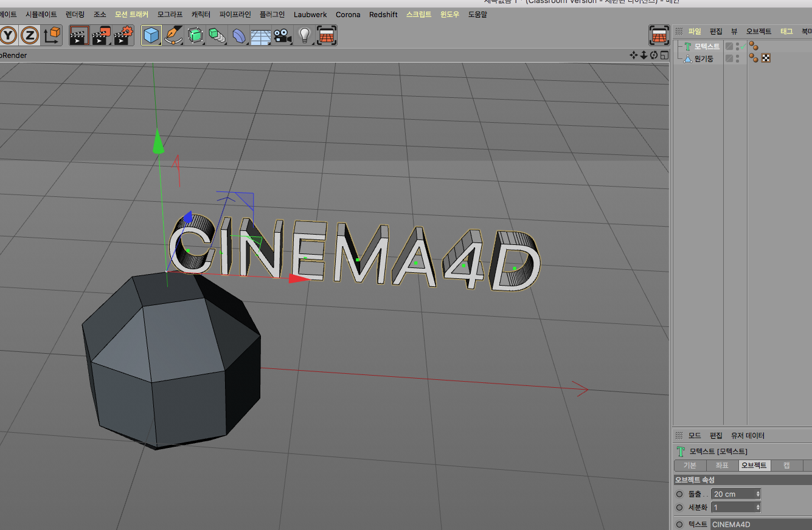Open the 파이프라인 menu
Viewport: 812px width, 530px height.
click(235, 15)
